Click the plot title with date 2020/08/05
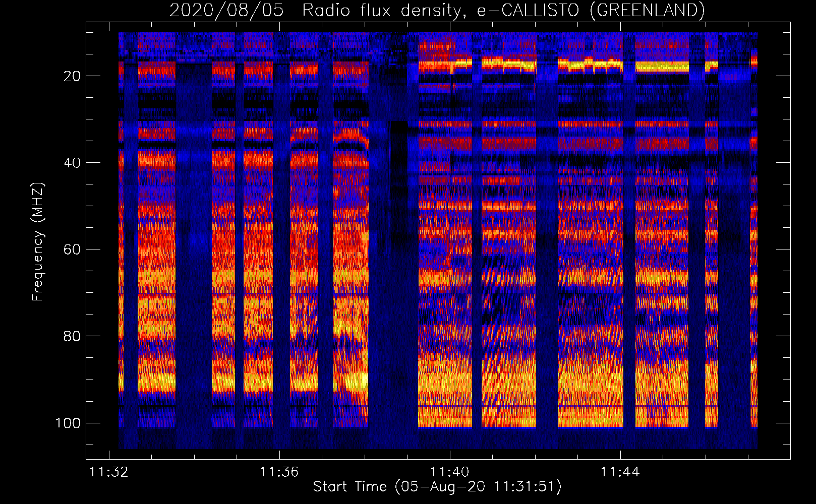816x504 pixels. pyautogui.click(x=437, y=10)
